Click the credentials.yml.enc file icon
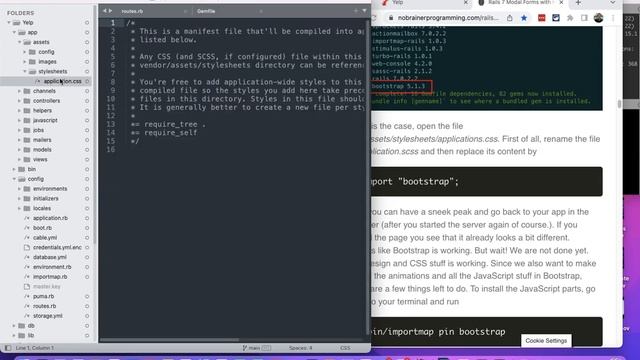The height and width of the screenshot is (360, 640). click(x=27, y=247)
